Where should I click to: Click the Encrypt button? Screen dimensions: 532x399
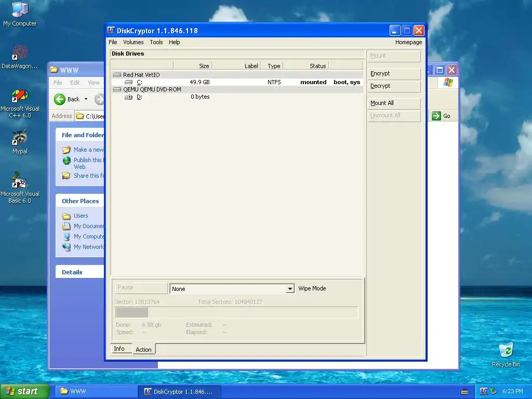point(394,74)
